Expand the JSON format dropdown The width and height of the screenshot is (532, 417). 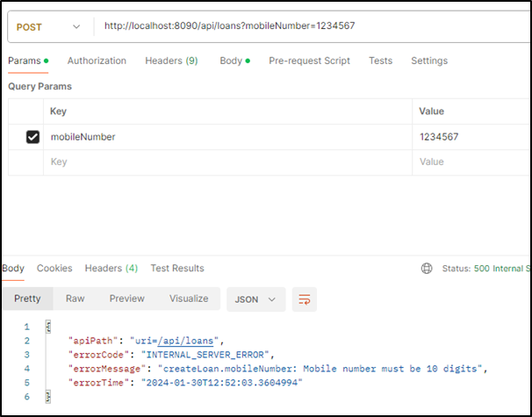pyautogui.click(x=255, y=298)
